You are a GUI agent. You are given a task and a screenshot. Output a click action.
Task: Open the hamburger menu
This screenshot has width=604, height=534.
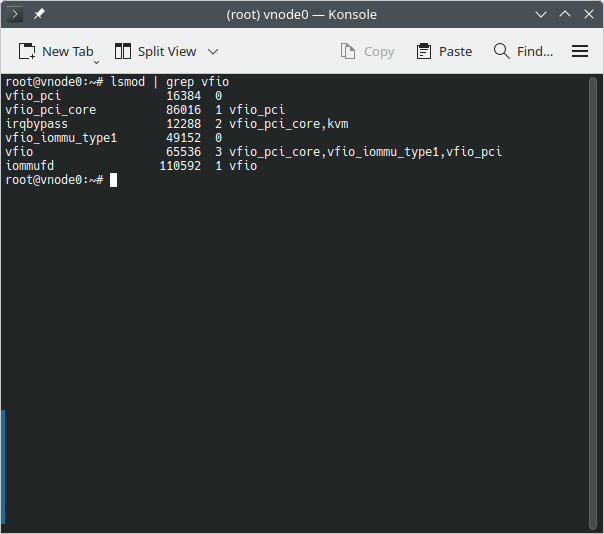[580, 51]
